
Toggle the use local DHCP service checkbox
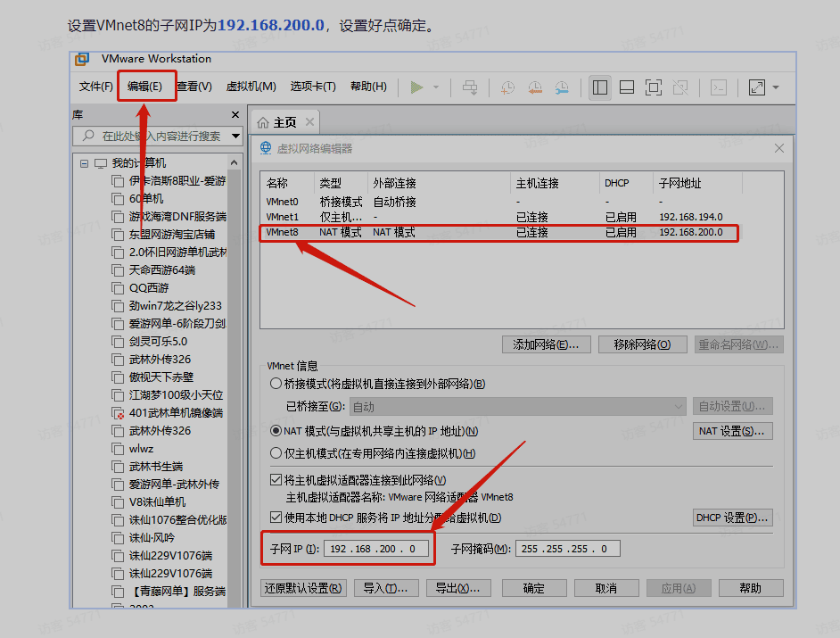point(276,518)
